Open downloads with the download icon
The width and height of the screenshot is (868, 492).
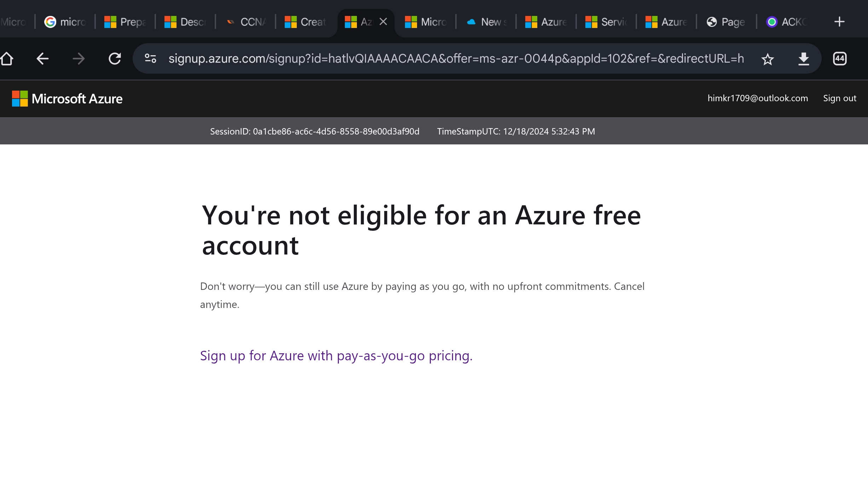coord(804,59)
